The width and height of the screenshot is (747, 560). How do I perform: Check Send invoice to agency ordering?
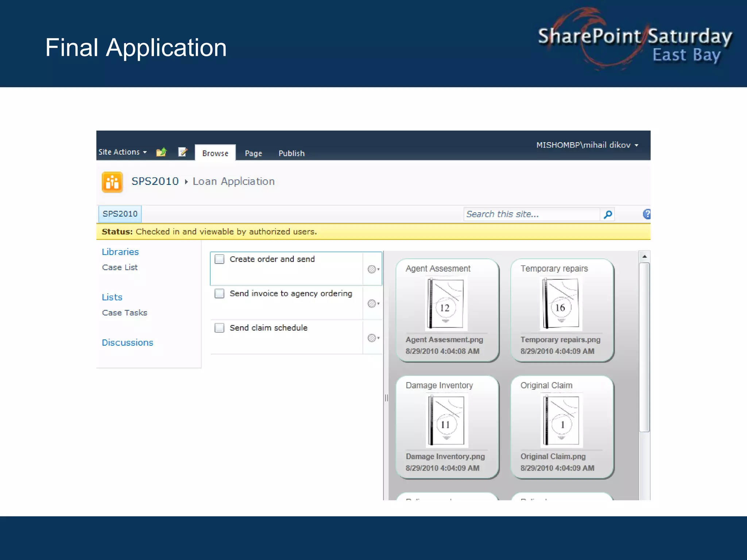pos(220,293)
